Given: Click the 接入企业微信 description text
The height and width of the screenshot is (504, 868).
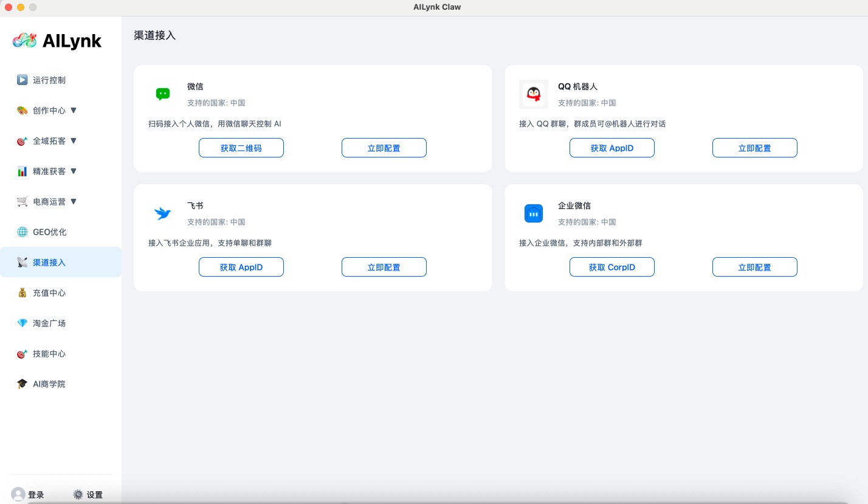Looking at the screenshot, I should coord(580,243).
